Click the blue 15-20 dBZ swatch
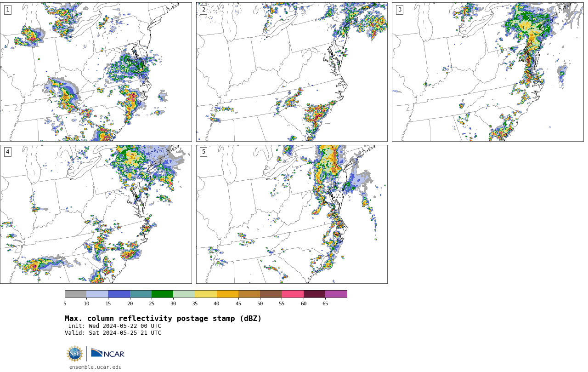588x372 pixels. (x=119, y=294)
